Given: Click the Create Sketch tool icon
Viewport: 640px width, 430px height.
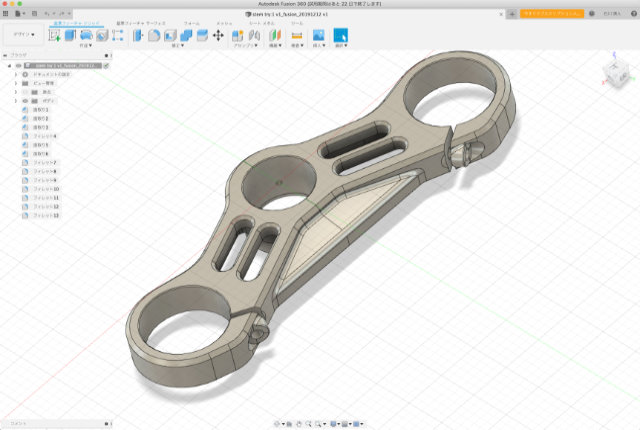Looking at the screenshot, I should (54, 35).
